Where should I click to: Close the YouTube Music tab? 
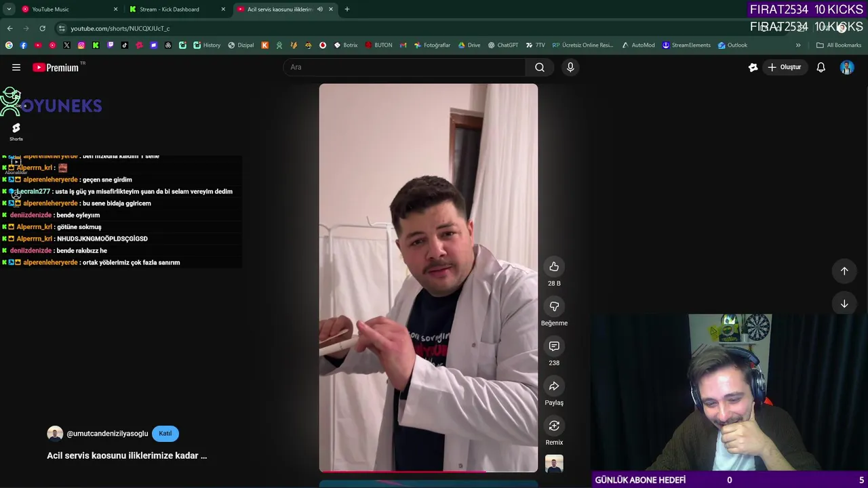pos(115,9)
